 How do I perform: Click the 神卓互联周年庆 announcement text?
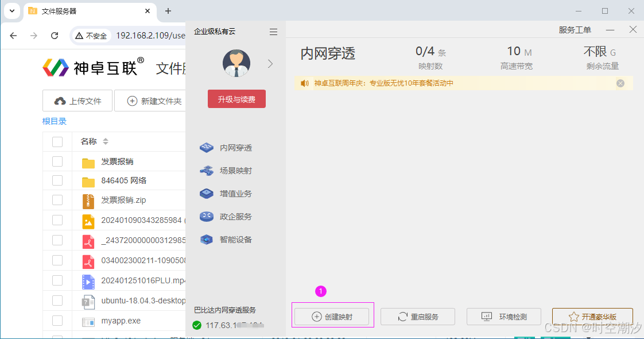(384, 83)
